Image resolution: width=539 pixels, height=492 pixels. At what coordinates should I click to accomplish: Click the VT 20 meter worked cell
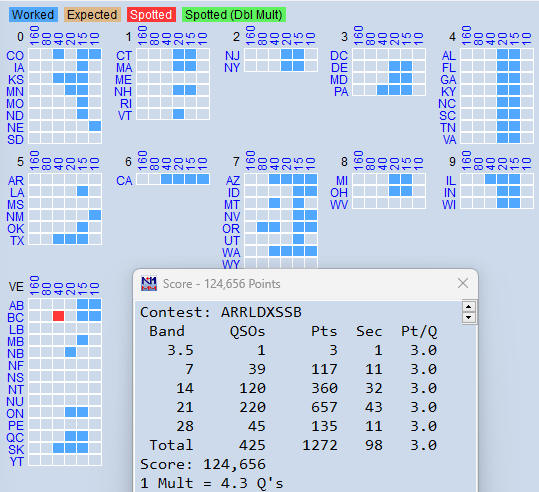click(x=178, y=114)
